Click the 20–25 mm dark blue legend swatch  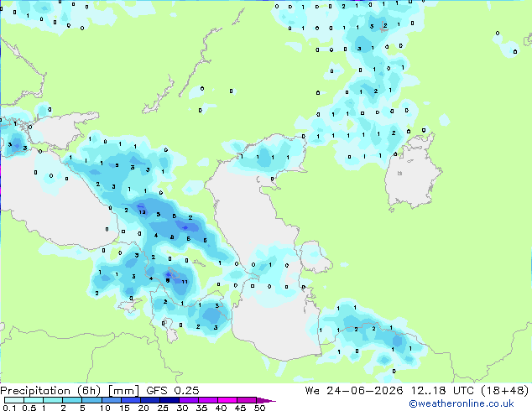149,400
